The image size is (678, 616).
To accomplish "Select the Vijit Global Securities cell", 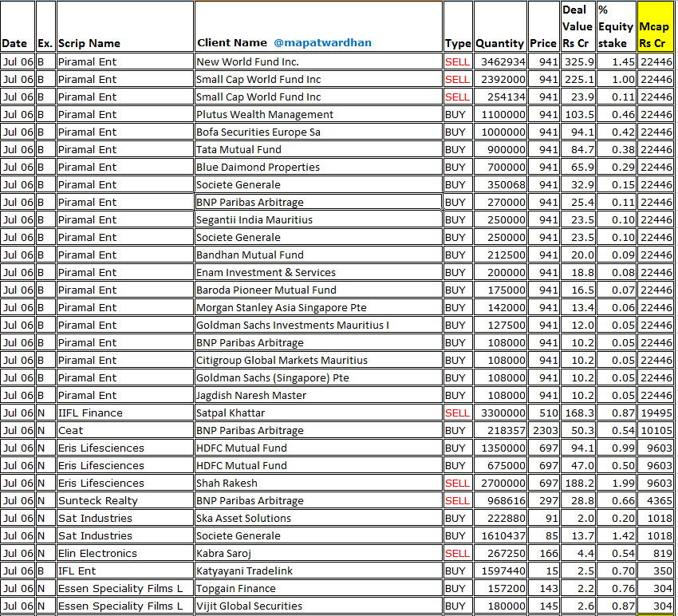I will [x=319, y=606].
